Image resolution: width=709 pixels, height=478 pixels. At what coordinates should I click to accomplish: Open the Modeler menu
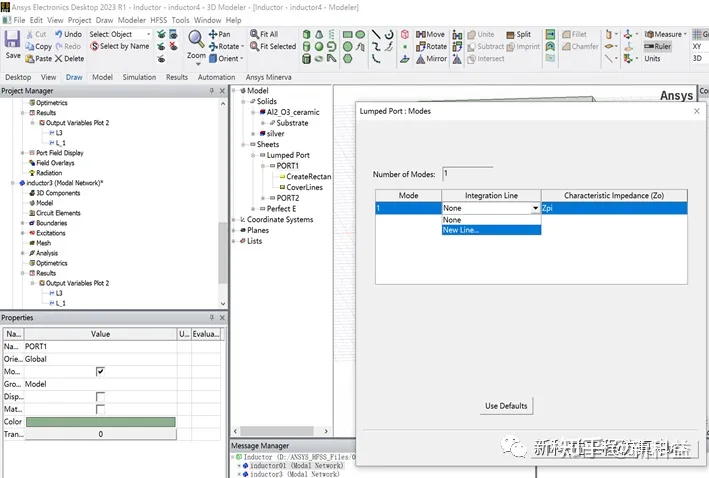132,20
